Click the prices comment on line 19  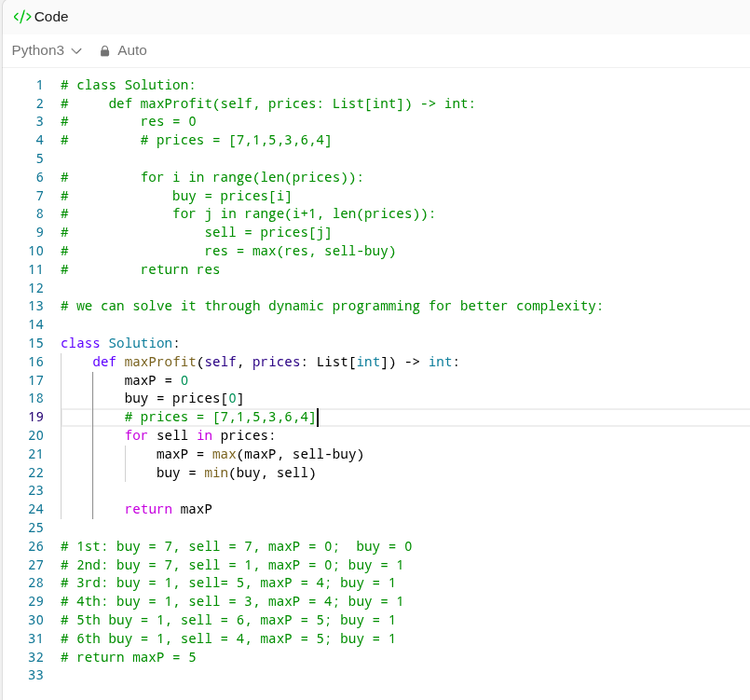pos(220,417)
